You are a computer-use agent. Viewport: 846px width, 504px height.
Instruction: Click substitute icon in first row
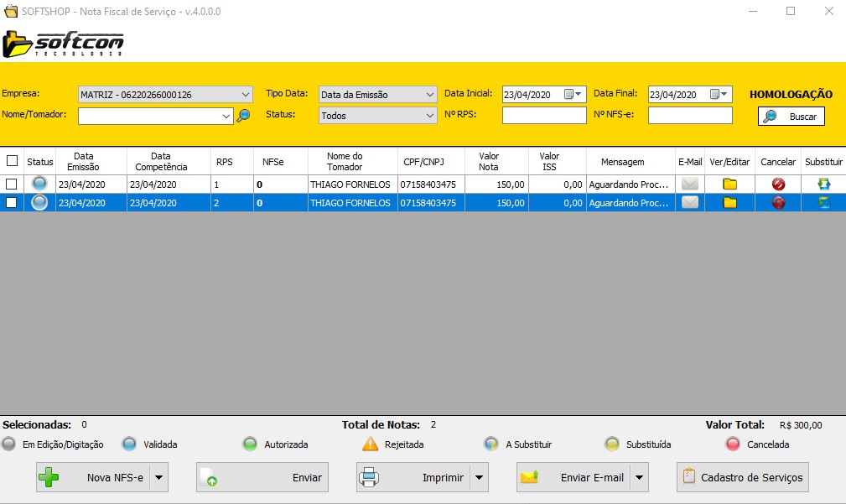[823, 184]
